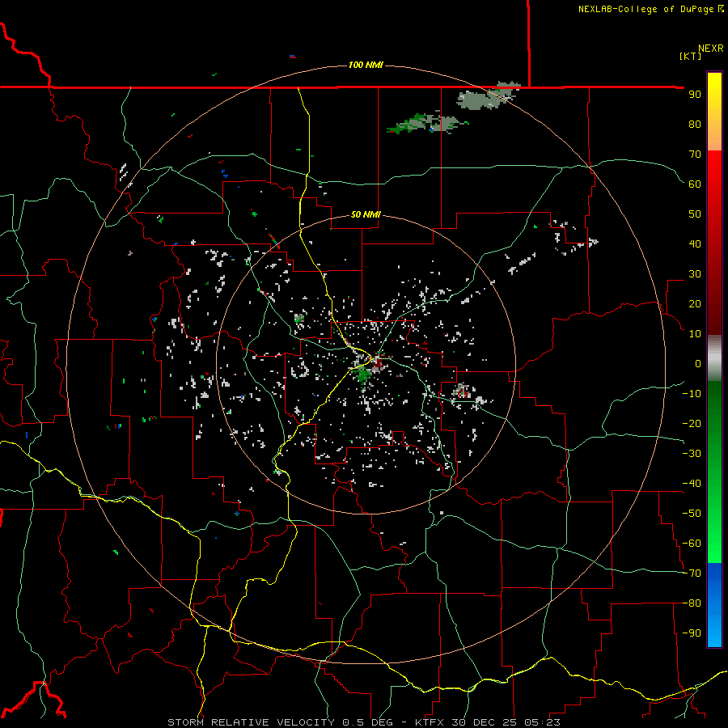728x728 pixels.
Task: Click the positive 30 scale value
Action: tap(695, 274)
